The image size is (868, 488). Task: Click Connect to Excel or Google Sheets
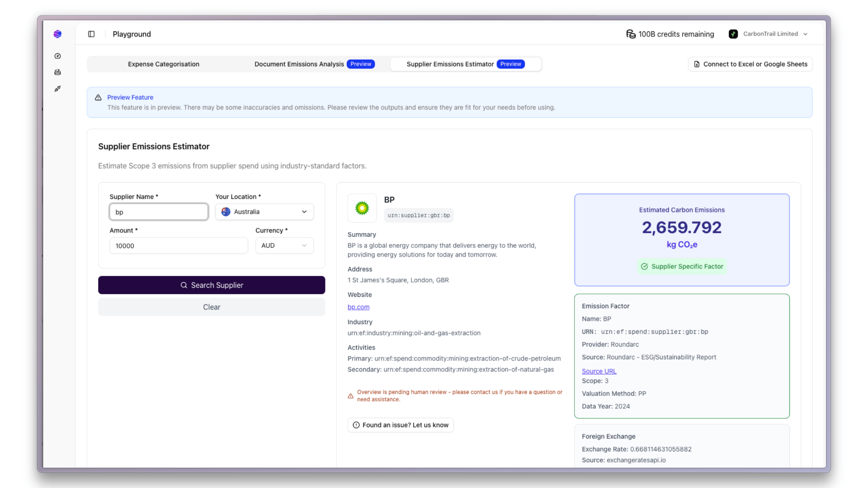750,64
